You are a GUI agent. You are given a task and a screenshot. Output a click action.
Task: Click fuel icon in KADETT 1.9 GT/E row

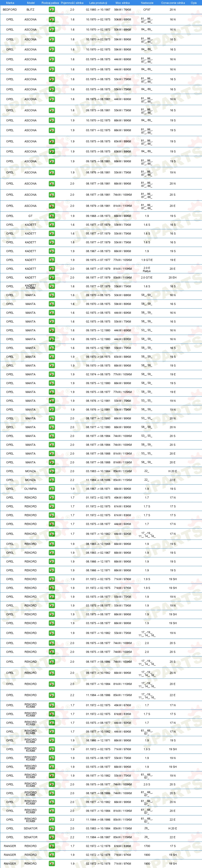point(51,260)
